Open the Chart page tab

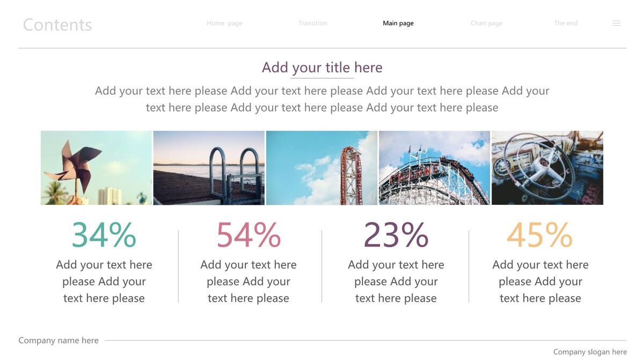486,23
